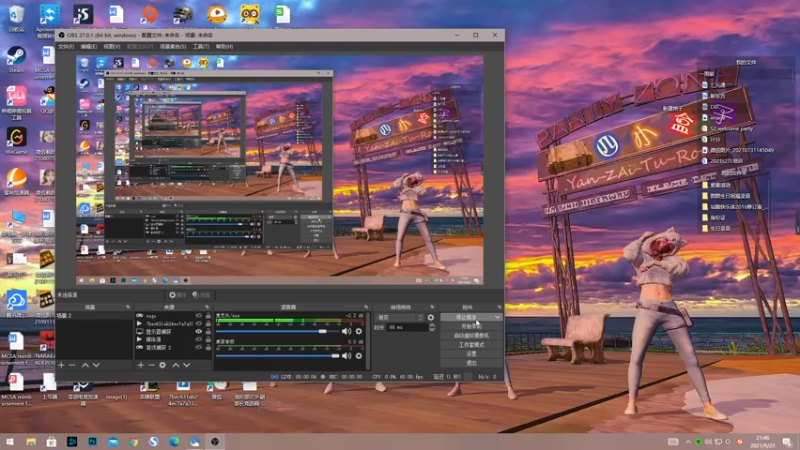
Task: Open the Windows Start menu
Action: [10, 442]
